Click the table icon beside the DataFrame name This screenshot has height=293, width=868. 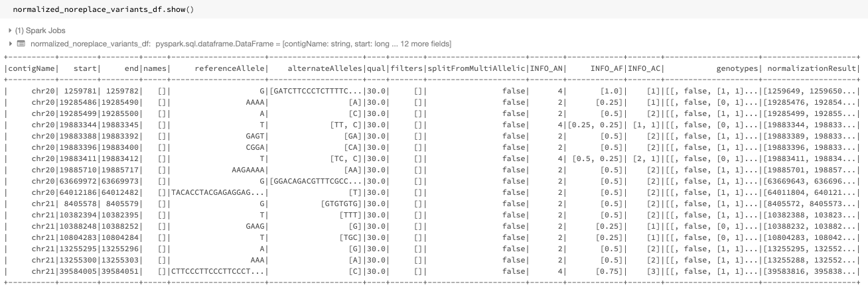(21, 44)
